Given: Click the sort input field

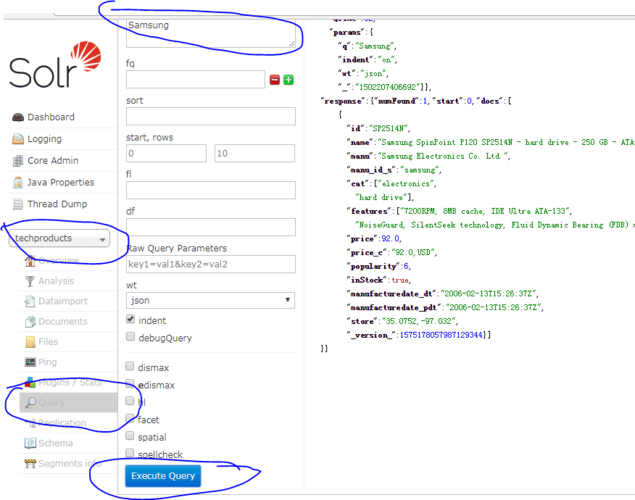Looking at the screenshot, I should pos(211,117).
